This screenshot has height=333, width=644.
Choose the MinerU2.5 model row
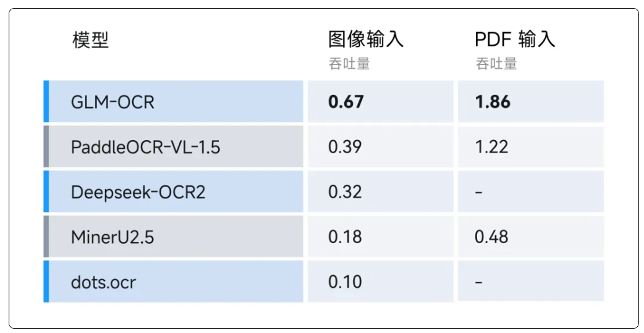click(x=112, y=237)
